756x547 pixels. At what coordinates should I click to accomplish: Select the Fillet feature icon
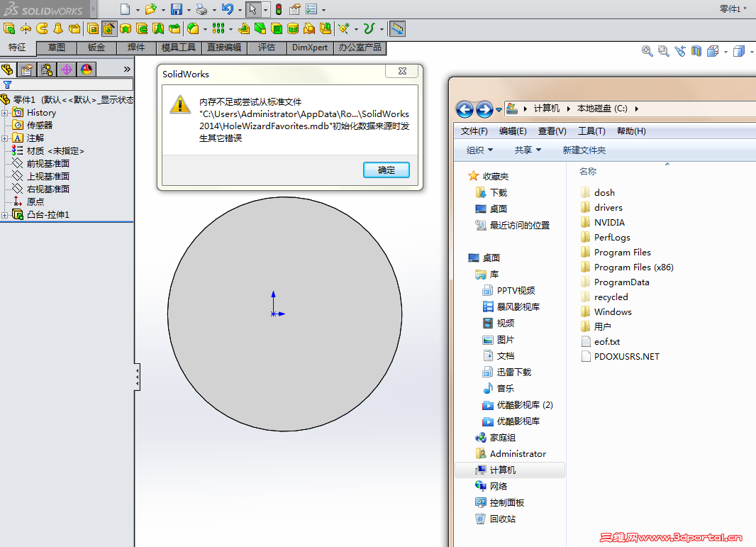coord(194,29)
